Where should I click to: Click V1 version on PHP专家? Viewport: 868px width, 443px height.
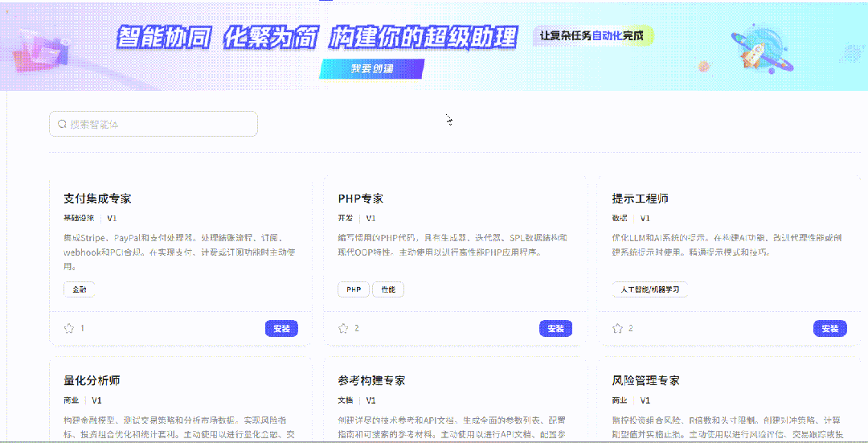371,218
